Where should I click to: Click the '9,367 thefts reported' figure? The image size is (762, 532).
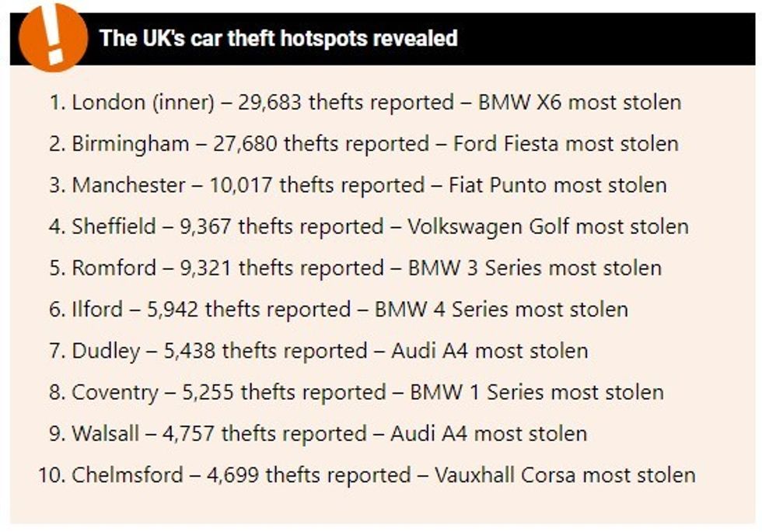(x=272, y=226)
